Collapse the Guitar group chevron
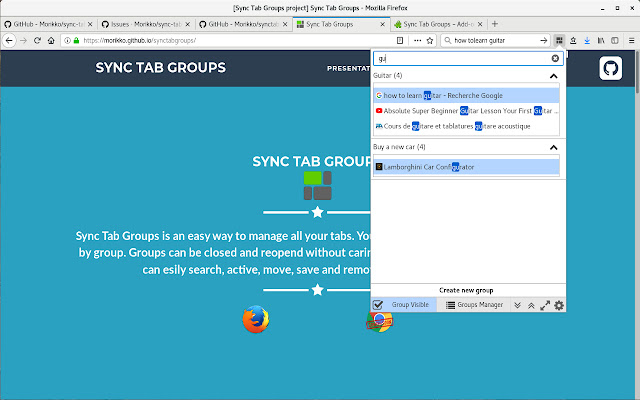The image size is (640, 400). (x=553, y=76)
